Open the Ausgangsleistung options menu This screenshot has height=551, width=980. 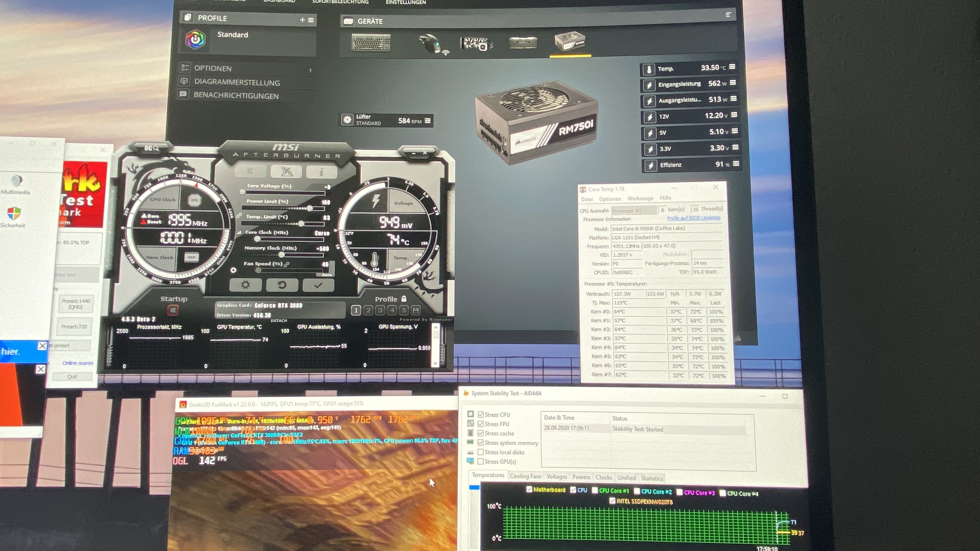click(734, 98)
